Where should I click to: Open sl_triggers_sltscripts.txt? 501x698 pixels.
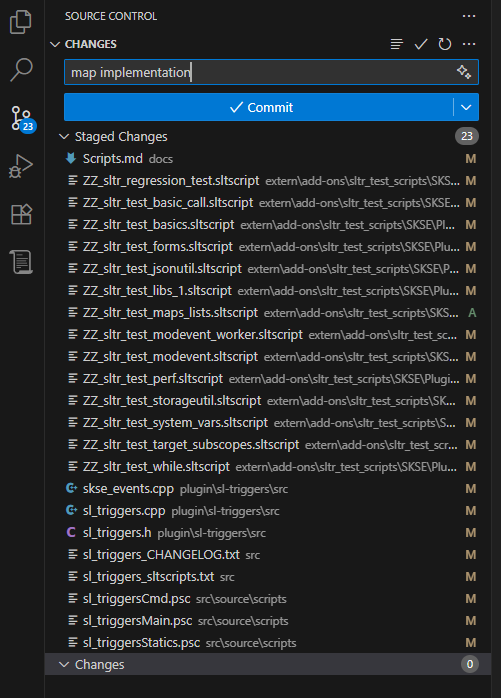tap(148, 576)
